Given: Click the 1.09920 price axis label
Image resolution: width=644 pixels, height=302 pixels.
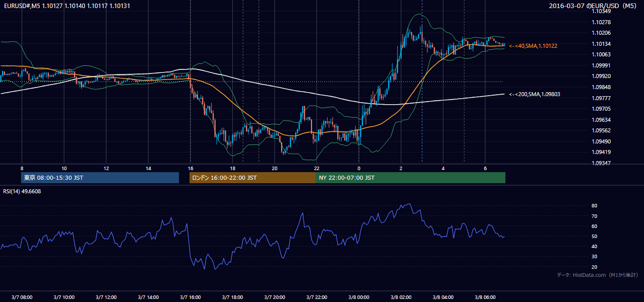Looking at the screenshot, I should click(x=601, y=77).
